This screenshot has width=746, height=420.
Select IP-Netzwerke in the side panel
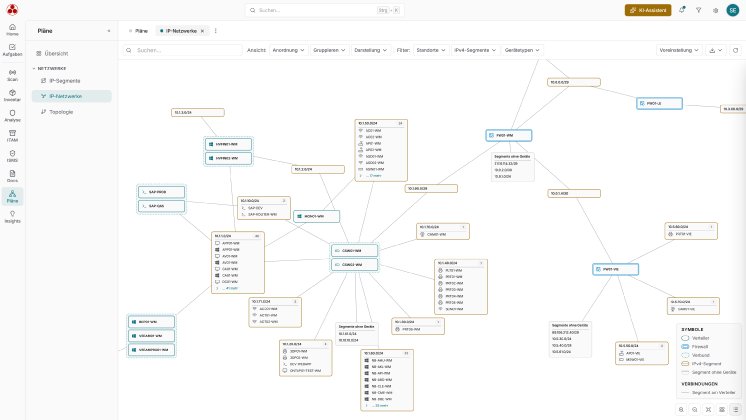[72, 96]
